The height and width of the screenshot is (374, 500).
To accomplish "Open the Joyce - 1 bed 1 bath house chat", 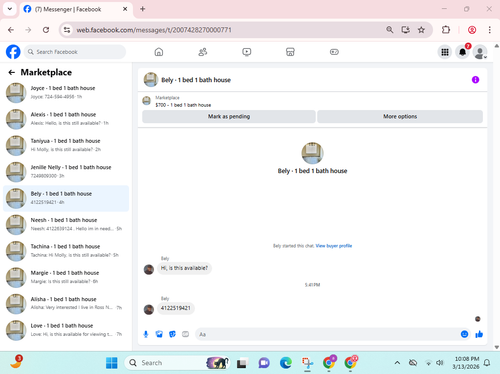I will tap(66, 92).
